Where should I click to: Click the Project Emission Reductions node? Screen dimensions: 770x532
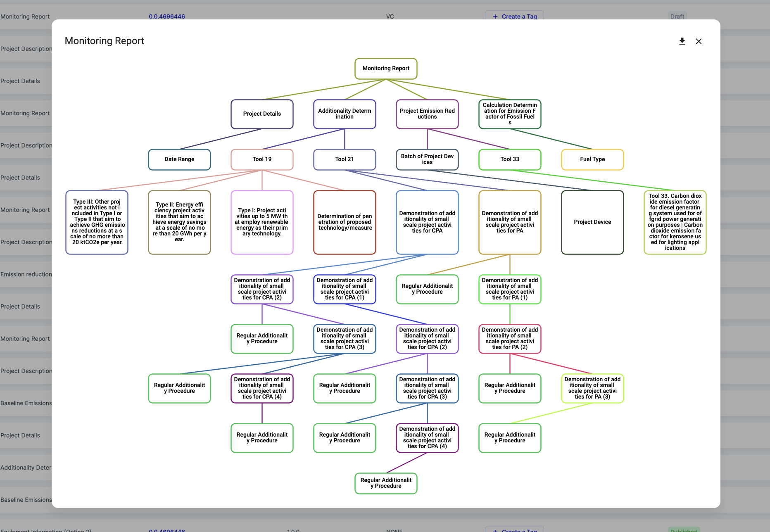click(x=427, y=114)
